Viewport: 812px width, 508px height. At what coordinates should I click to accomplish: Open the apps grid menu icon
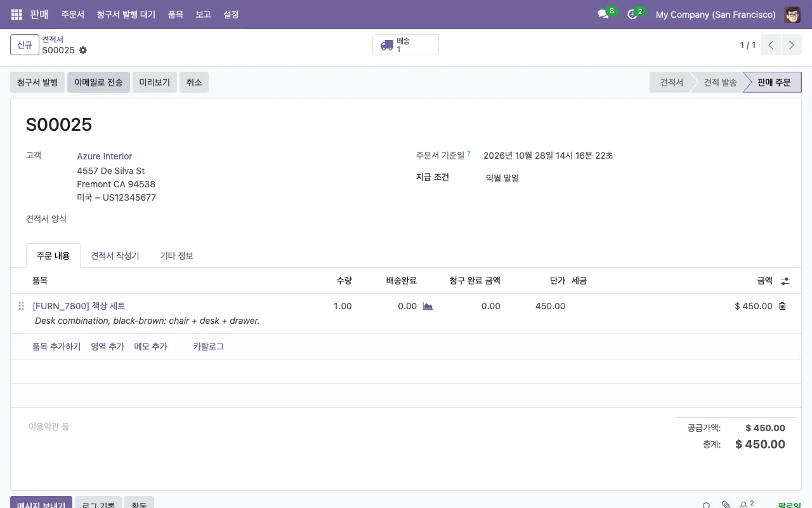point(16,14)
